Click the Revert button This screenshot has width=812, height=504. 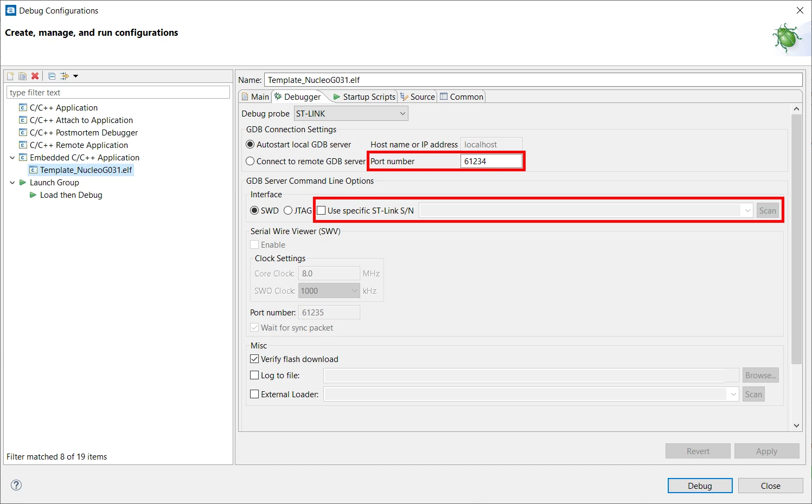tap(698, 451)
